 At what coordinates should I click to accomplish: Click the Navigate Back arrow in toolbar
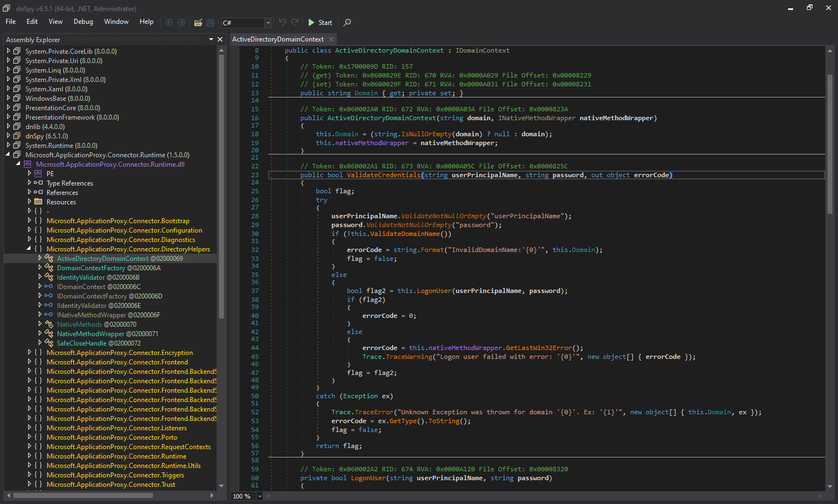point(170,23)
